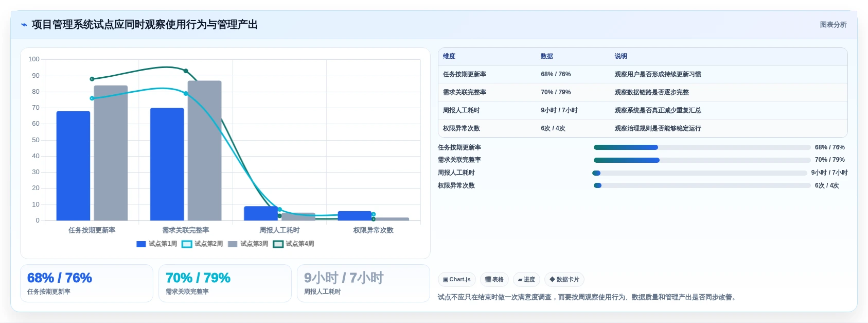Screen dimensions: 868x323
Task: Click the 表格 tag
Action: (x=494, y=280)
